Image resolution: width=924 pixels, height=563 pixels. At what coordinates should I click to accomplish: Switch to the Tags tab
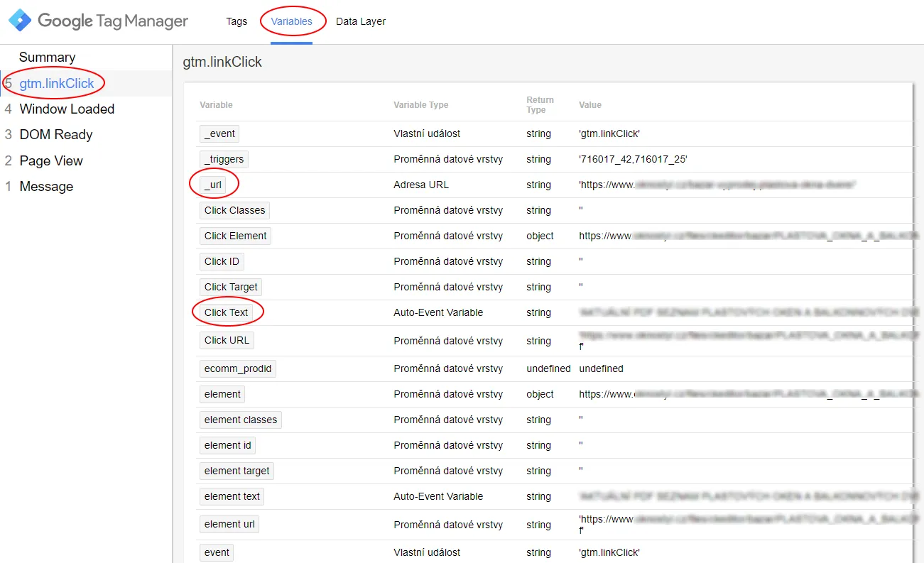point(237,21)
